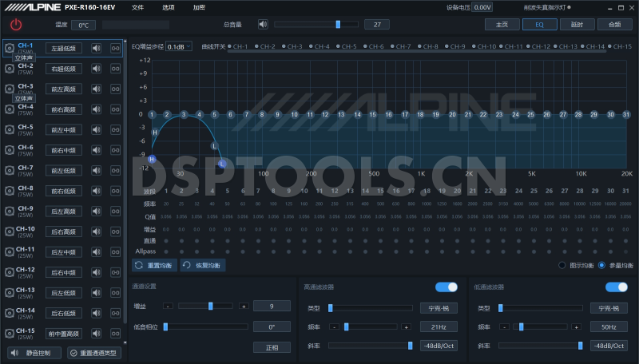Click EQ band node 10 on the curve

click(x=294, y=114)
